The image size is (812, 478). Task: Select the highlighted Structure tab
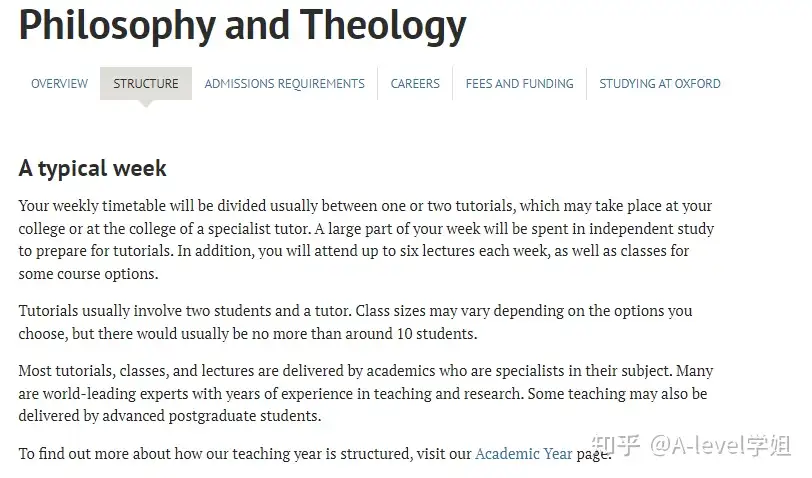[146, 83]
